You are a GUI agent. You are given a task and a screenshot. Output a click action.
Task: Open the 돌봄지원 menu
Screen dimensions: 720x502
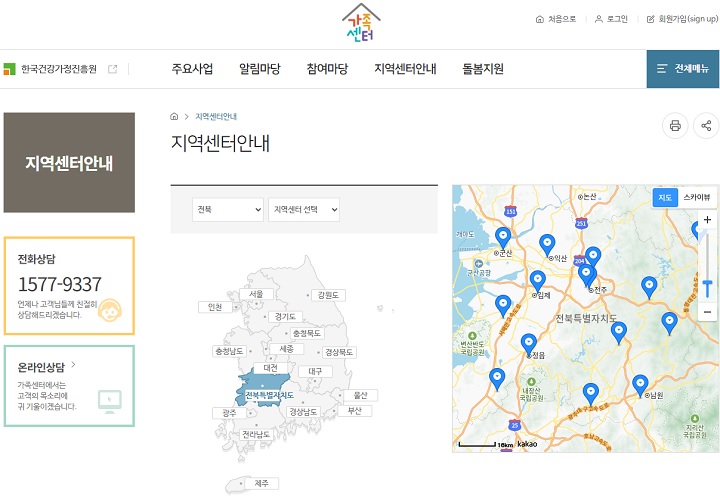click(483, 69)
